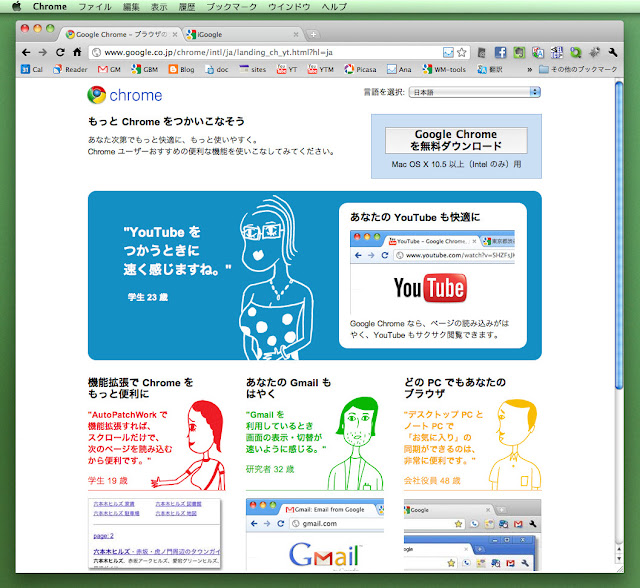Open the Reader bookmark
This screenshot has width=640, height=588.
tap(70, 69)
